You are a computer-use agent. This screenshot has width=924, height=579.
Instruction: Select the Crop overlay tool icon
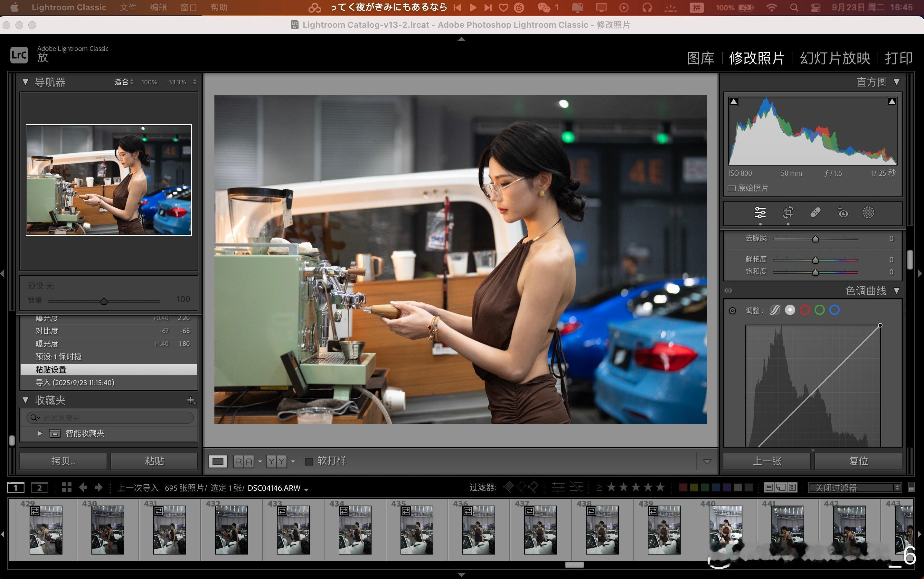[x=788, y=212]
